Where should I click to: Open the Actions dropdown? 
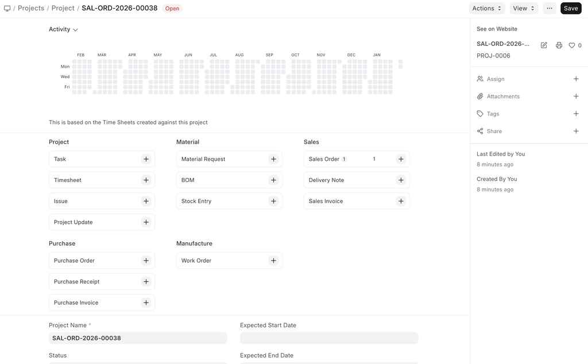[x=487, y=9]
